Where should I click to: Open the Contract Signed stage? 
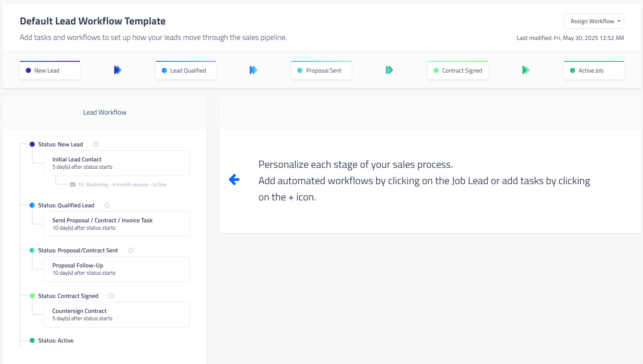click(458, 70)
